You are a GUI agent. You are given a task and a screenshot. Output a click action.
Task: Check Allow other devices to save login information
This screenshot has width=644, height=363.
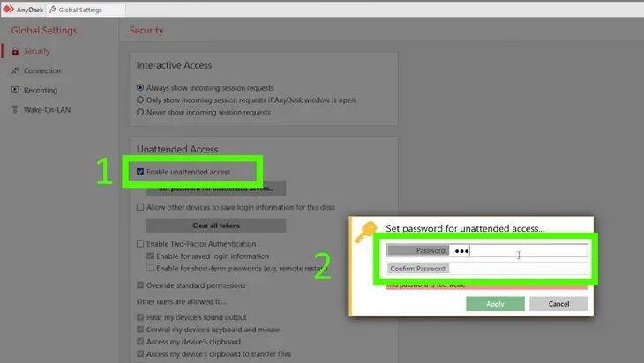[x=140, y=207]
